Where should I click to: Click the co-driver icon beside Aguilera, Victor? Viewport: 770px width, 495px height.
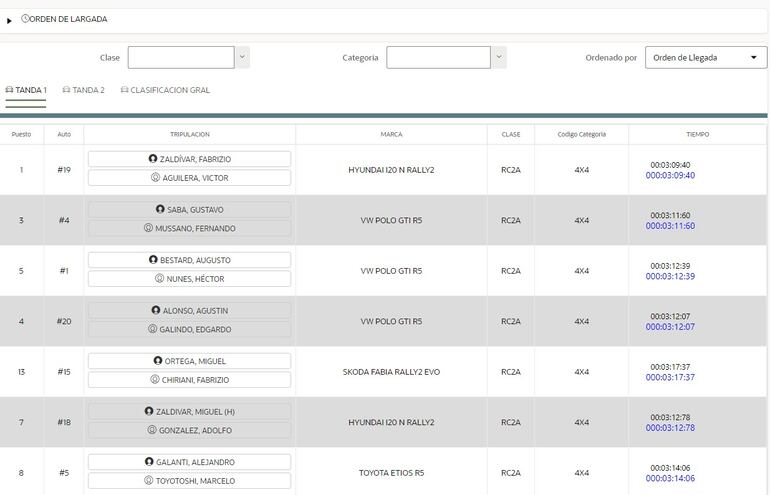click(x=155, y=178)
